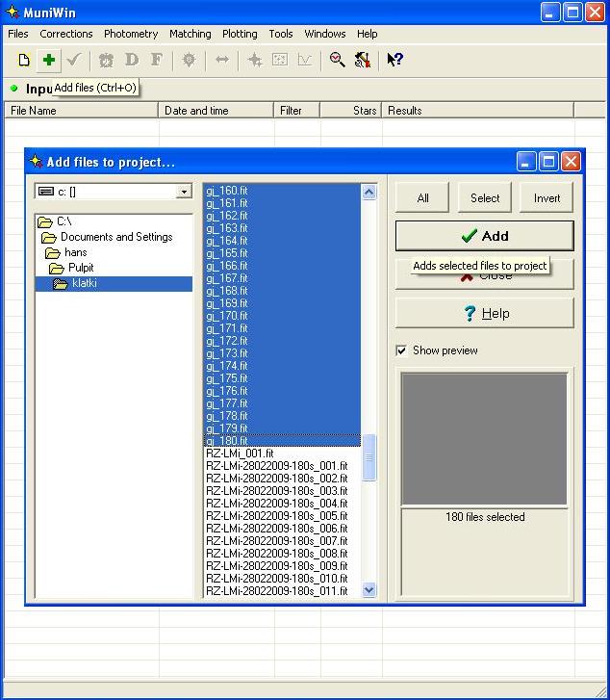Click the Invert selection button
The height and width of the screenshot is (700, 610).
click(546, 198)
